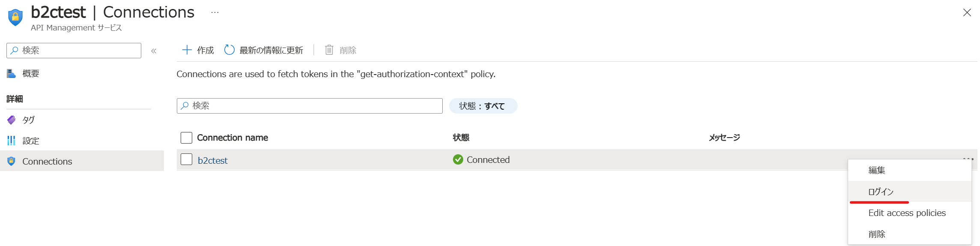The width and height of the screenshot is (980, 246).
Task: Open the 状態 : すべて filter
Action: coord(483,106)
